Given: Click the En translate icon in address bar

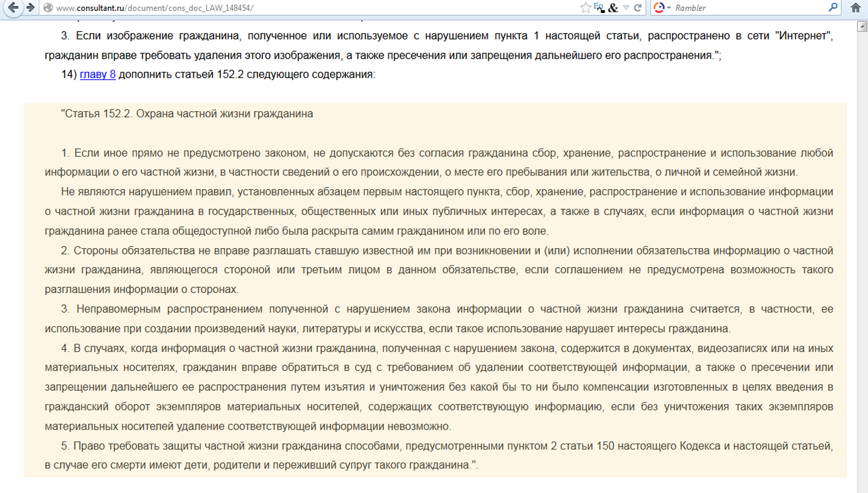Looking at the screenshot, I should pos(599,7).
